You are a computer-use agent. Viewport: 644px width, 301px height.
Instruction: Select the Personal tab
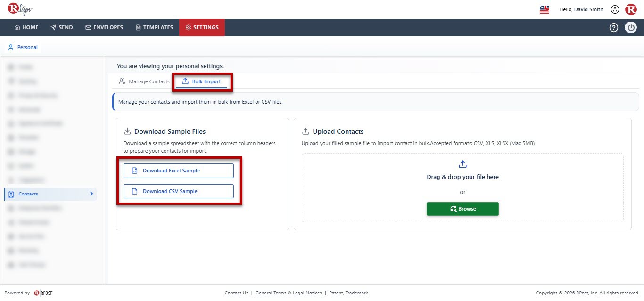(23, 47)
